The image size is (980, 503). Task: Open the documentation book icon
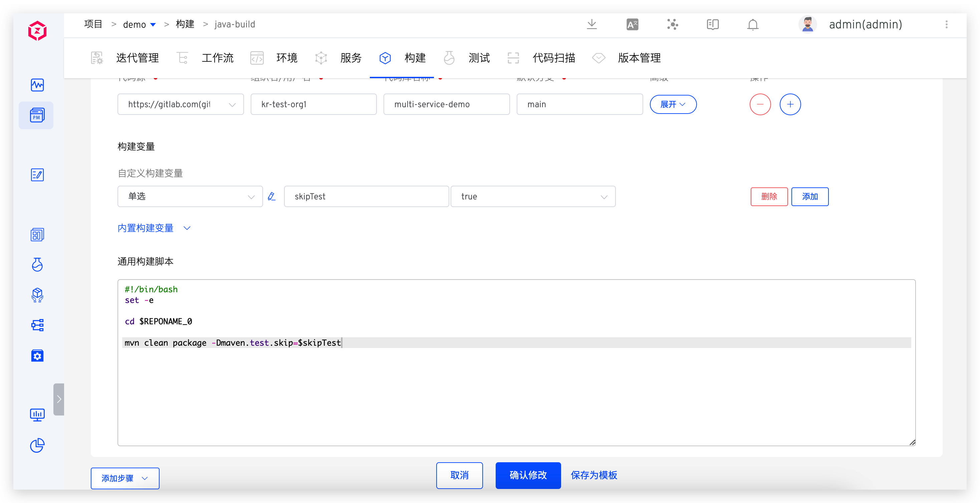point(713,24)
